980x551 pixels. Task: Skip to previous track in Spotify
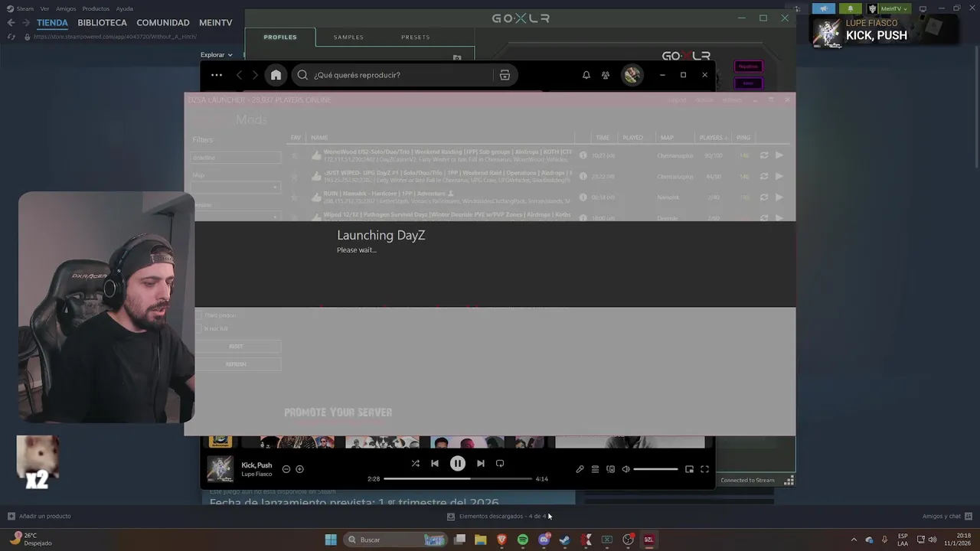coord(435,463)
